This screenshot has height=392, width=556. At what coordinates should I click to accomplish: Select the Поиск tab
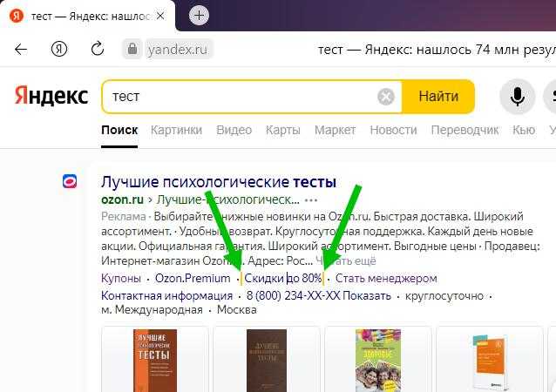(x=119, y=130)
